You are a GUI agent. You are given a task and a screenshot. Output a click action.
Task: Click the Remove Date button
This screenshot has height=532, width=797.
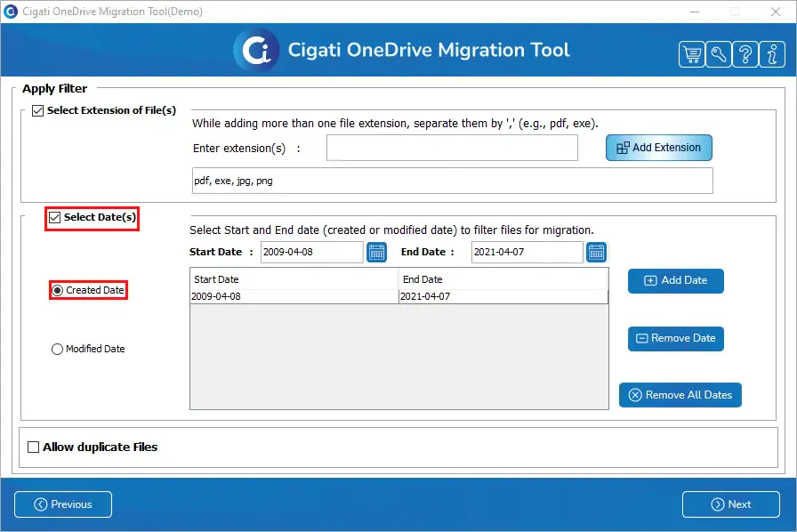pyautogui.click(x=675, y=339)
